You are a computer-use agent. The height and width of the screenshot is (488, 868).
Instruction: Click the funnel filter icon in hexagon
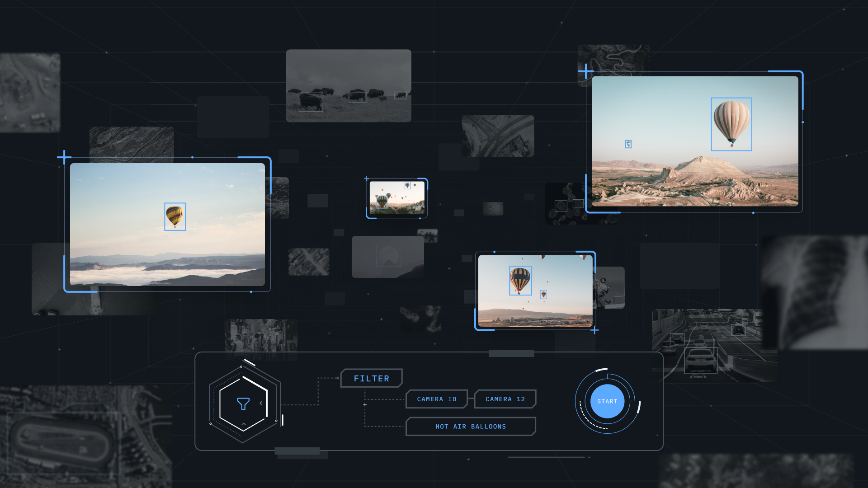[x=243, y=404]
